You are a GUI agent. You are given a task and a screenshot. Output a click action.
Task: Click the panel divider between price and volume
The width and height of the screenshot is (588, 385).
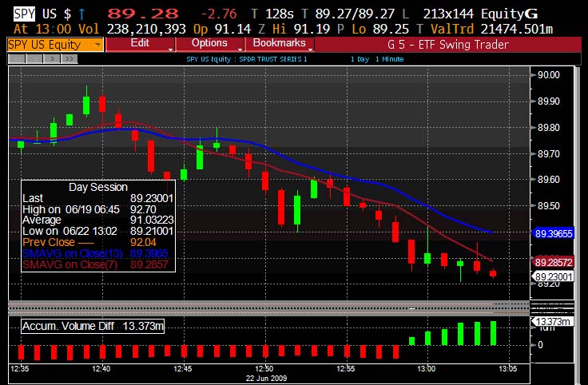click(x=269, y=308)
